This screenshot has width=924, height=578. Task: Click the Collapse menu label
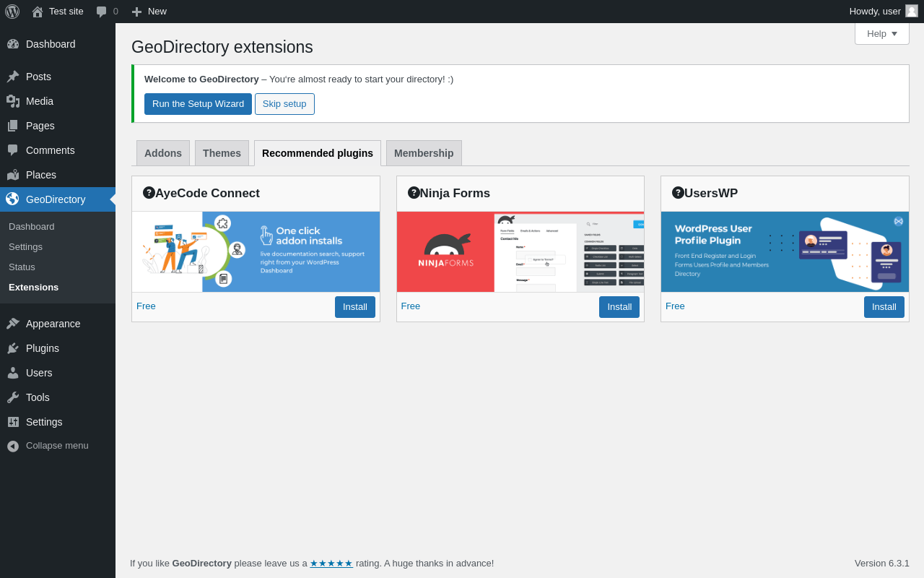coord(57,446)
